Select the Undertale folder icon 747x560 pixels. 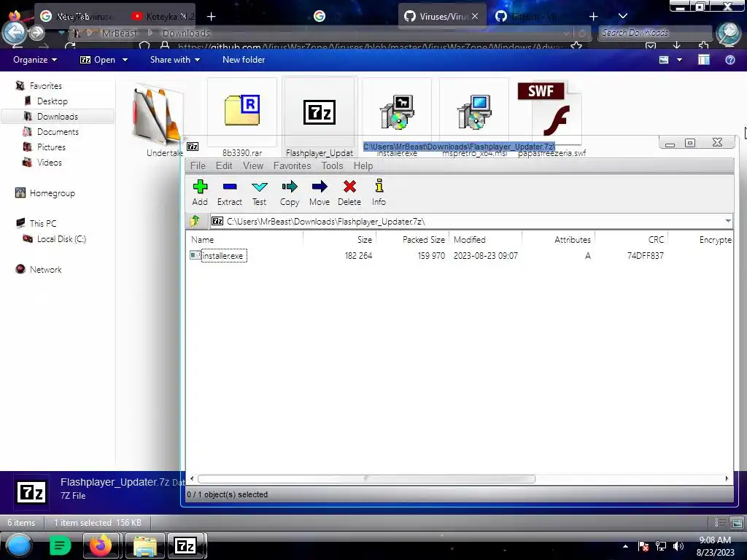158,114
